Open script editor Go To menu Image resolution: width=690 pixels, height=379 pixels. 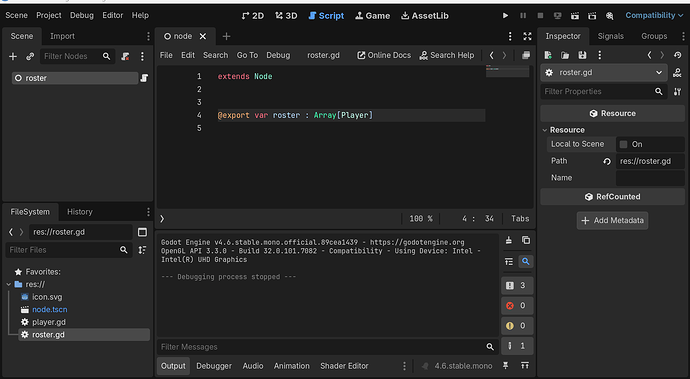247,55
